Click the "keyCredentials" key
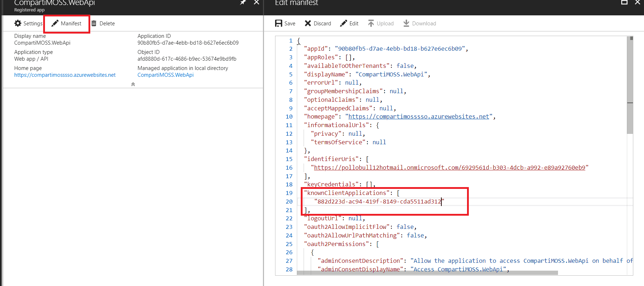The width and height of the screenshot is (644, 286). [331, 185]
